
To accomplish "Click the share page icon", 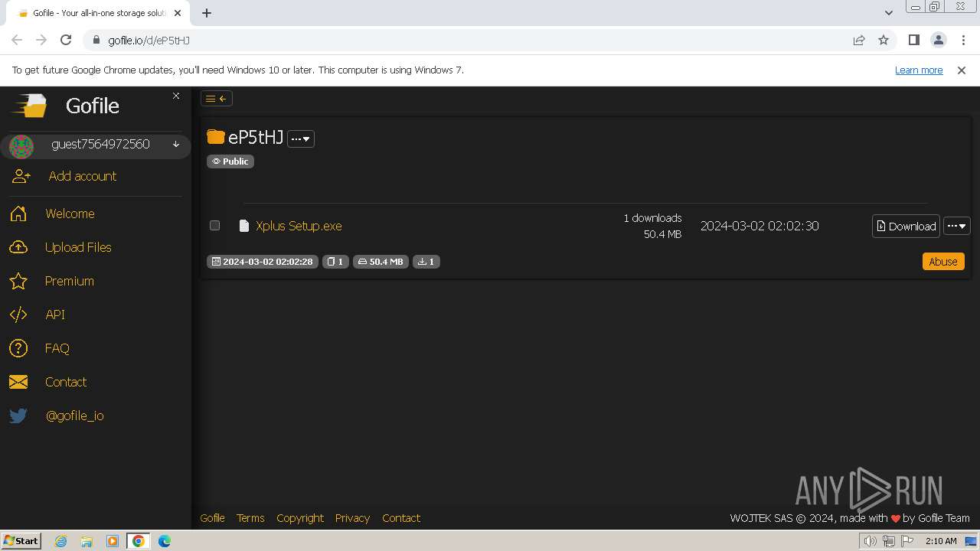I will click(859, 40).
